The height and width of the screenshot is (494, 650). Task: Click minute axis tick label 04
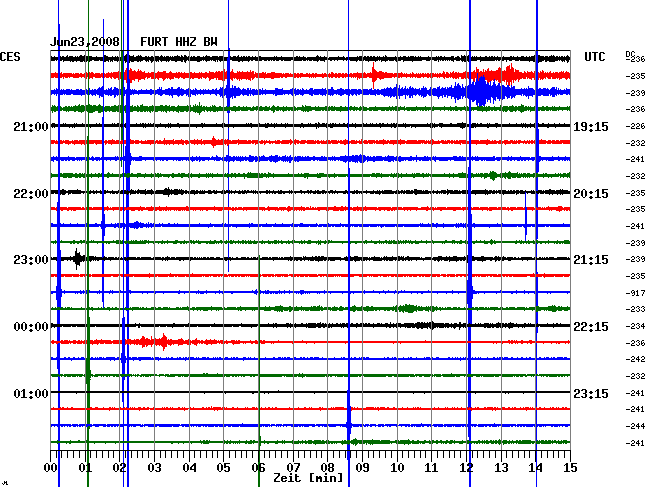189,468
